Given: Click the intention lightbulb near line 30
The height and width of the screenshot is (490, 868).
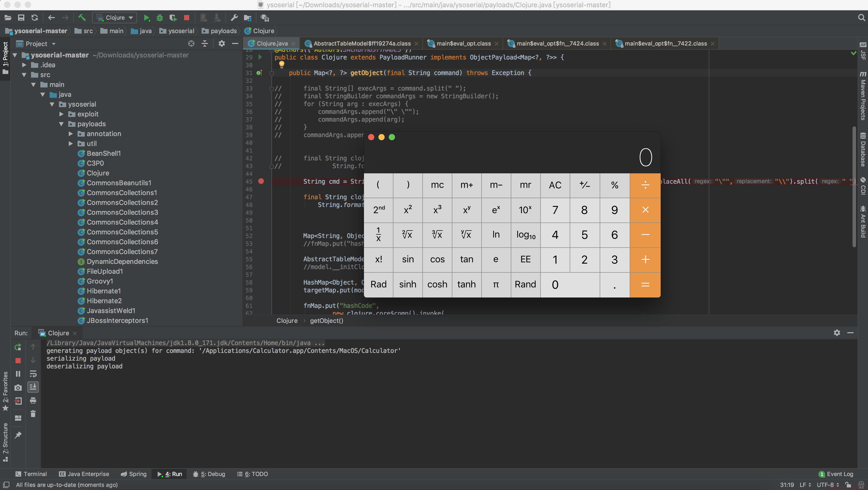Looking at the screenshot, I should (282, 64).
